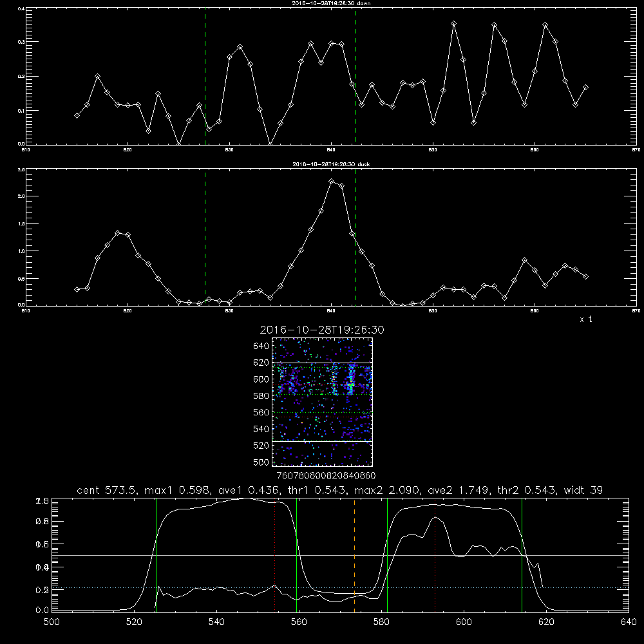This screenshot has width=644, height=644.
Task: Click the 2.0 y-axis label of the dusk plot
Action: [22, 196]
